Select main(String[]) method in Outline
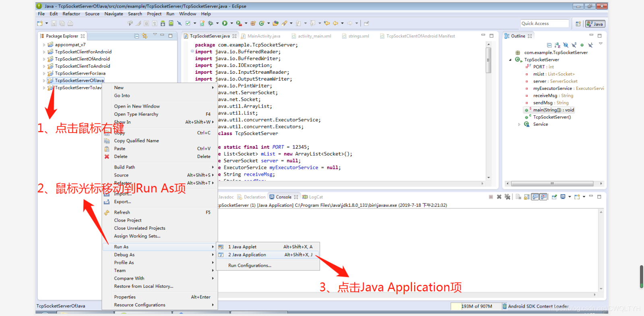 549,110
